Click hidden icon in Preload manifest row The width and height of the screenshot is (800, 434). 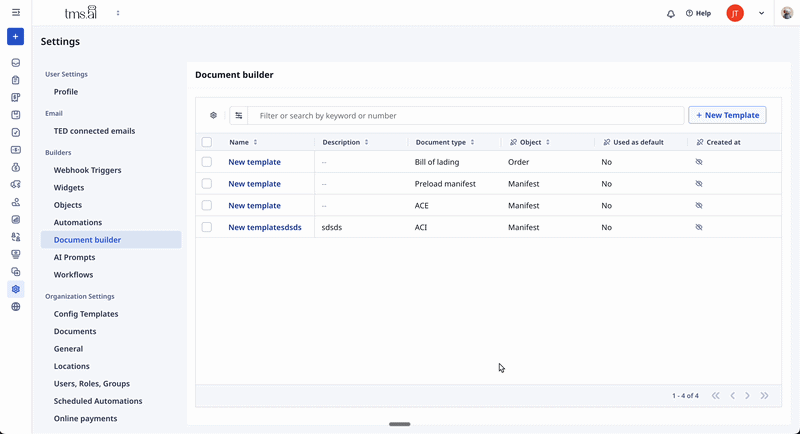699,184
